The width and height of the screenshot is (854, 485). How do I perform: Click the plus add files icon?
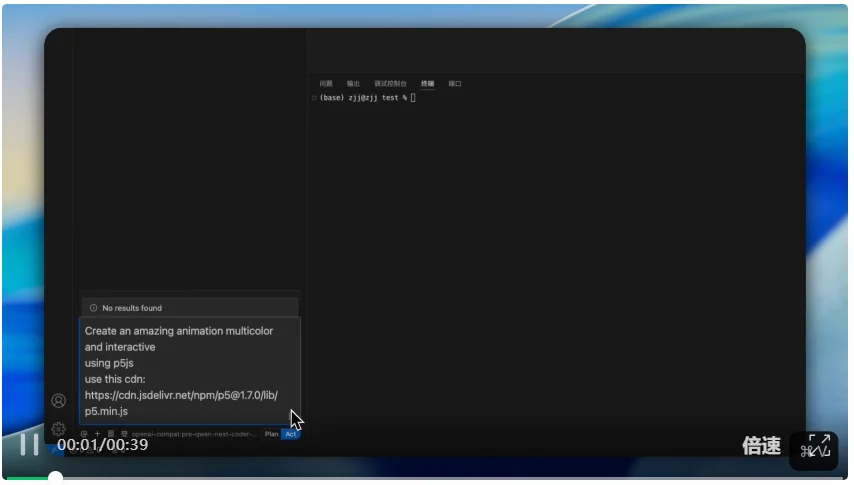pos(97,434)
